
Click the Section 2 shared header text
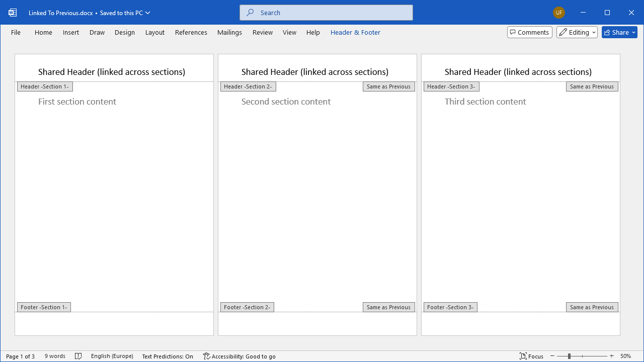[314, 72]
